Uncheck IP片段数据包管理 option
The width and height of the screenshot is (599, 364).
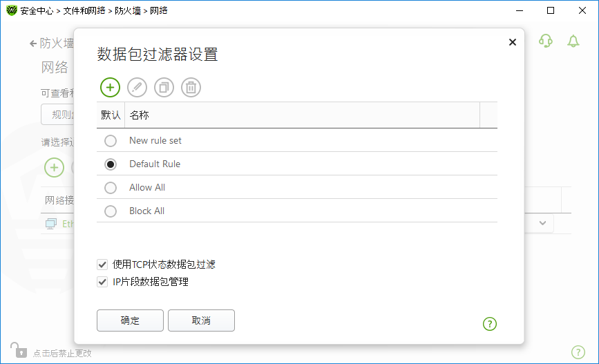(103, 282)
